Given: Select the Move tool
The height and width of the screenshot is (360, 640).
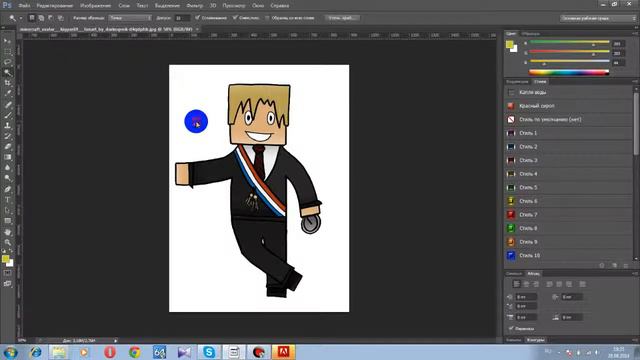Looking at the screenshot, I should [x=7, y=41].
